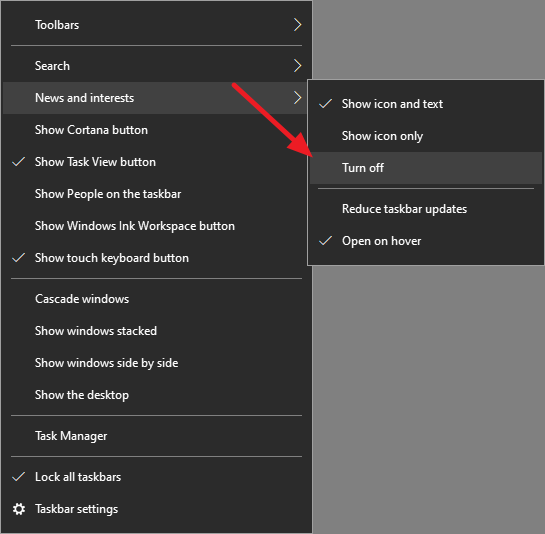
Task: Select Cascade windows
Action: pos(155,299)
